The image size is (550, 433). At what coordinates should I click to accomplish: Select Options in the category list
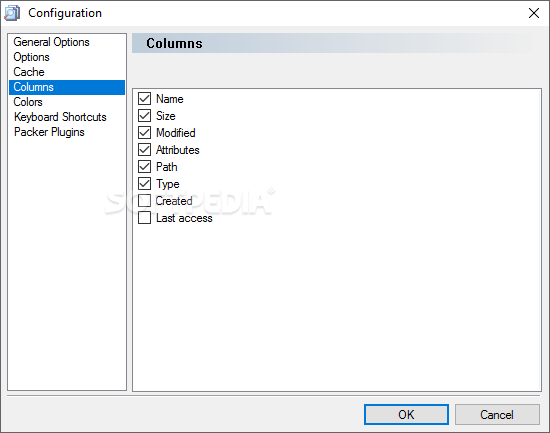tap(31, 57)
